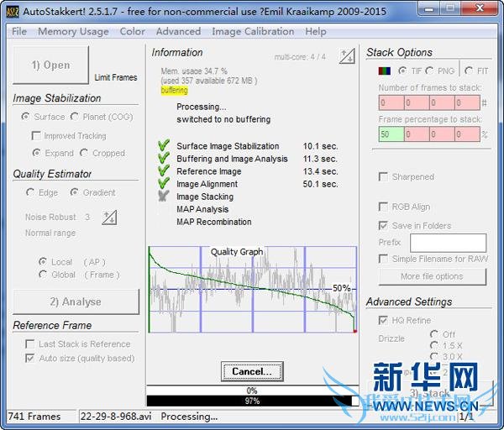
Task: Toggle Last Stack is Reference checkbox
Action: click(x=78, y=344)
